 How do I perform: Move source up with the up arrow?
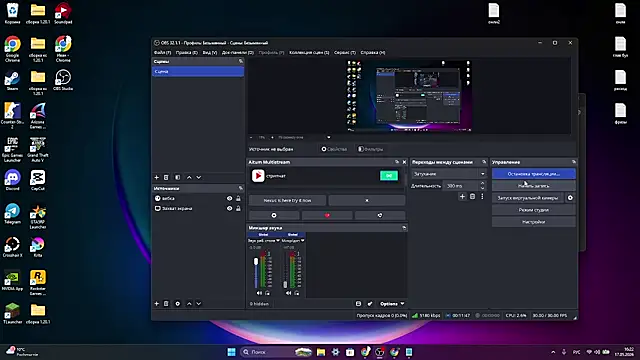point(189,304)
